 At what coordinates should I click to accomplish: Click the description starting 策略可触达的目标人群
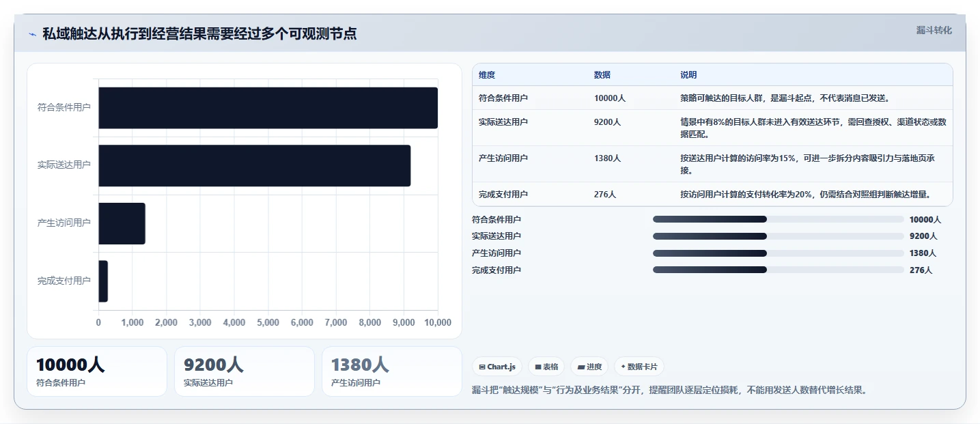pyautogui.click(x=785, y=98)
